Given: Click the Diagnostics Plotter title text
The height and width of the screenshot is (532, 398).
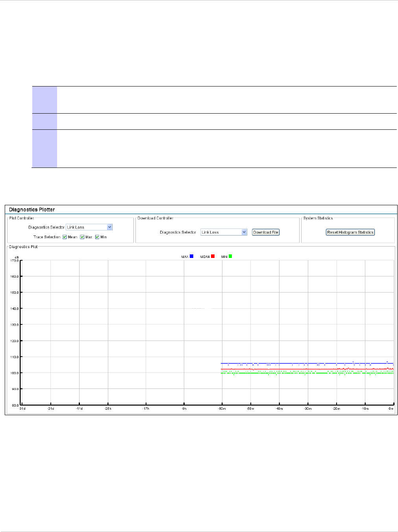Looking at the screenshot, I should pyautogui.click(x=32, y=210).
